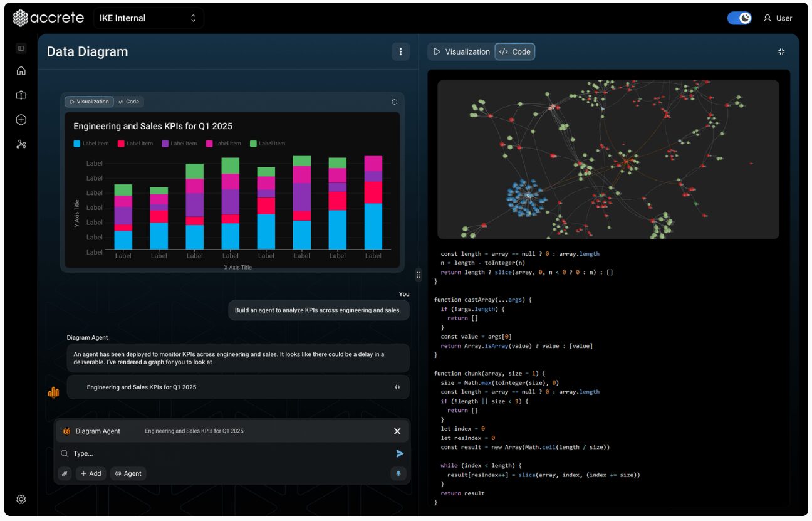812x521 pixels.
Task: Open the IKE Internal workspace dropdown
Action: (x=148, y=18)
